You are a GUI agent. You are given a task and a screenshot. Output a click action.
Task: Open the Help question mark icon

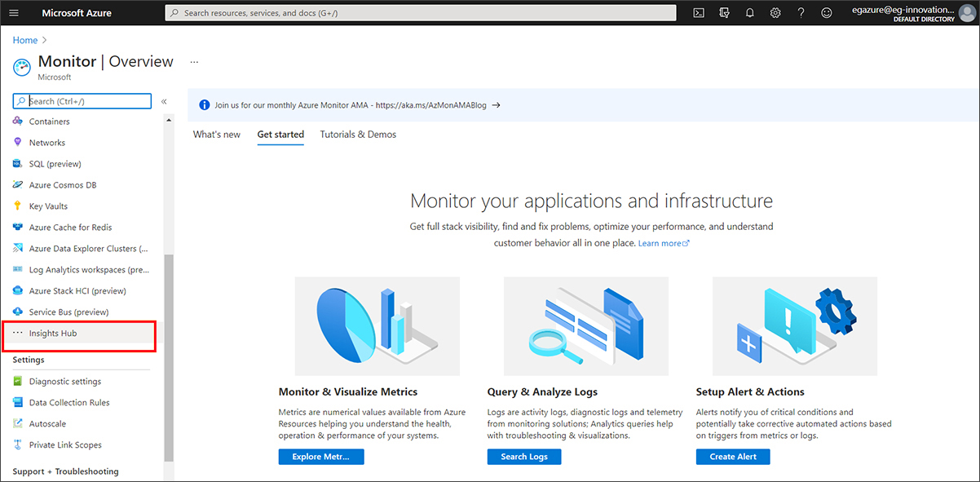[801, 13]
